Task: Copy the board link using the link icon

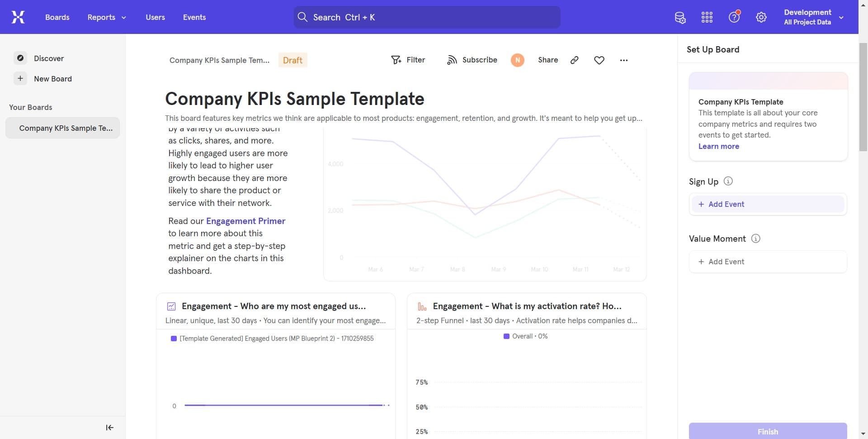Action: click(x=574, y=60)
